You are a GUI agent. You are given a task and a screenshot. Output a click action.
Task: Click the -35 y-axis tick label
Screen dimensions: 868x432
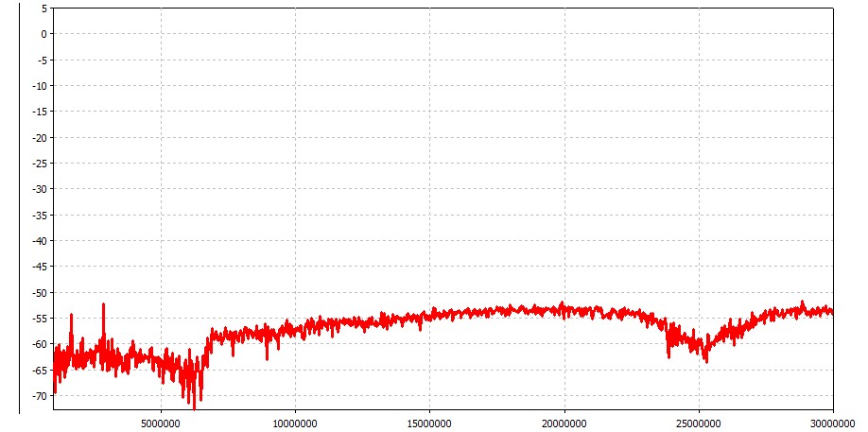tap(38, 215)
